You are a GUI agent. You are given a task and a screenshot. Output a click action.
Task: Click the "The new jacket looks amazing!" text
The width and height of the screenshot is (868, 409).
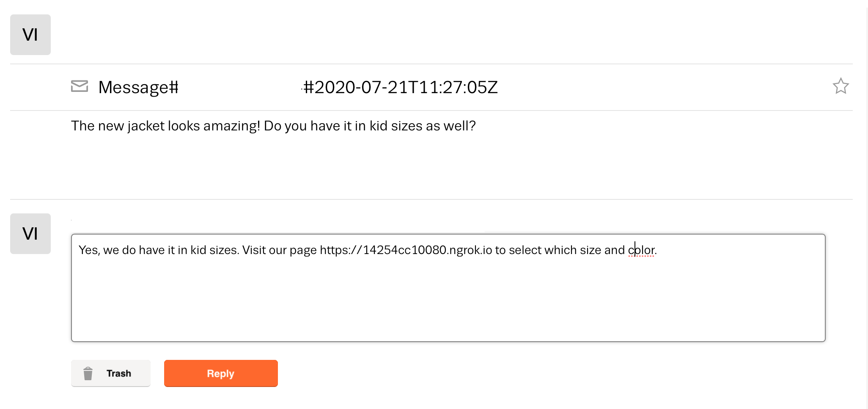tap(165, 126)
